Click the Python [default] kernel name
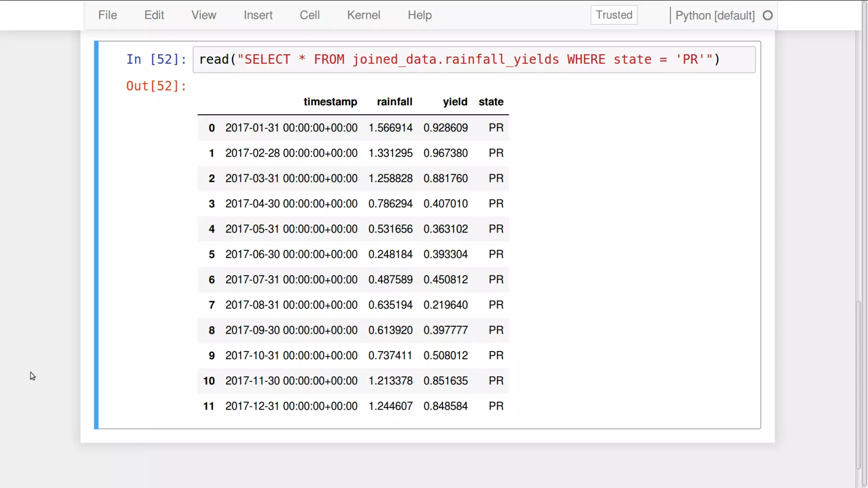 715,16
